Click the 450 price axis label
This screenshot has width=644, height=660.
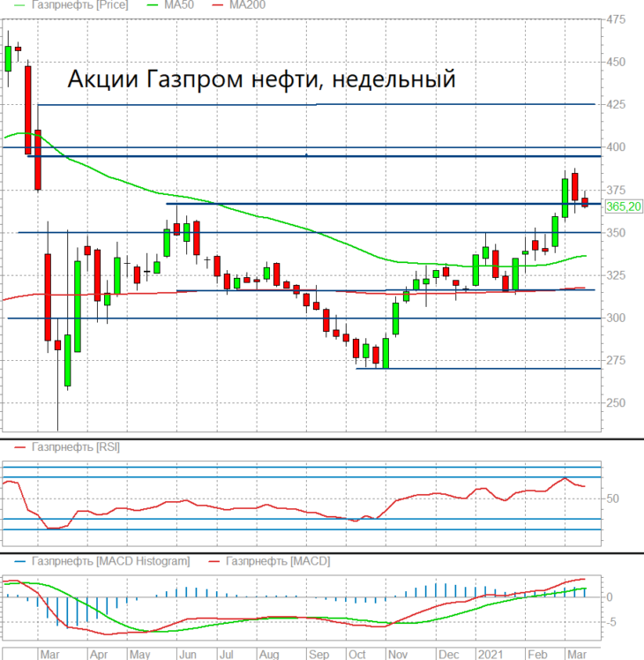(x=616, y=63)
